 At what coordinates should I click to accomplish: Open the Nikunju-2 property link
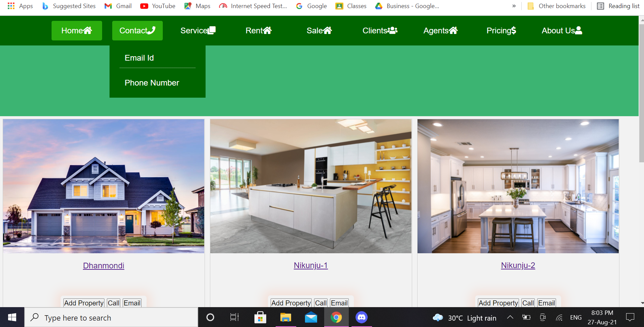click(x=518, y=265)
